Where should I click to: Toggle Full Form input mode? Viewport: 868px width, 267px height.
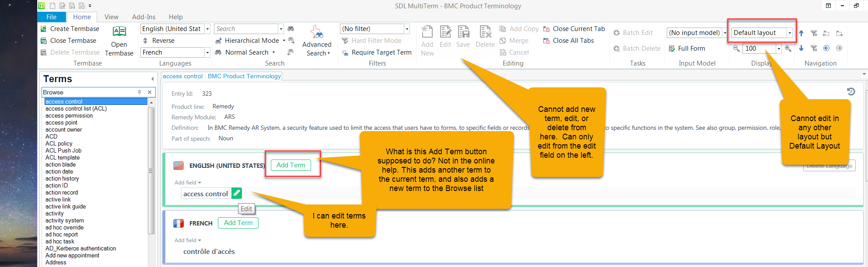click(687, 49)
